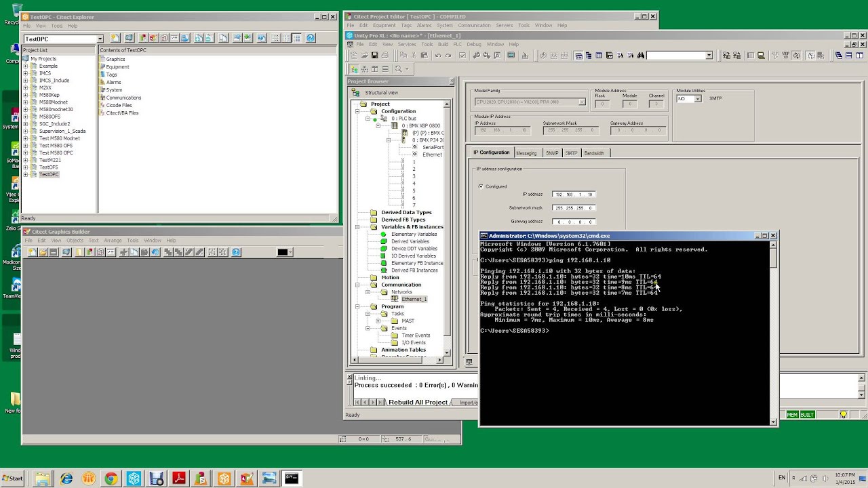Click Adobe Acrobat icon in taskbar
Screen dimensions: 868x488
point(179,479)
